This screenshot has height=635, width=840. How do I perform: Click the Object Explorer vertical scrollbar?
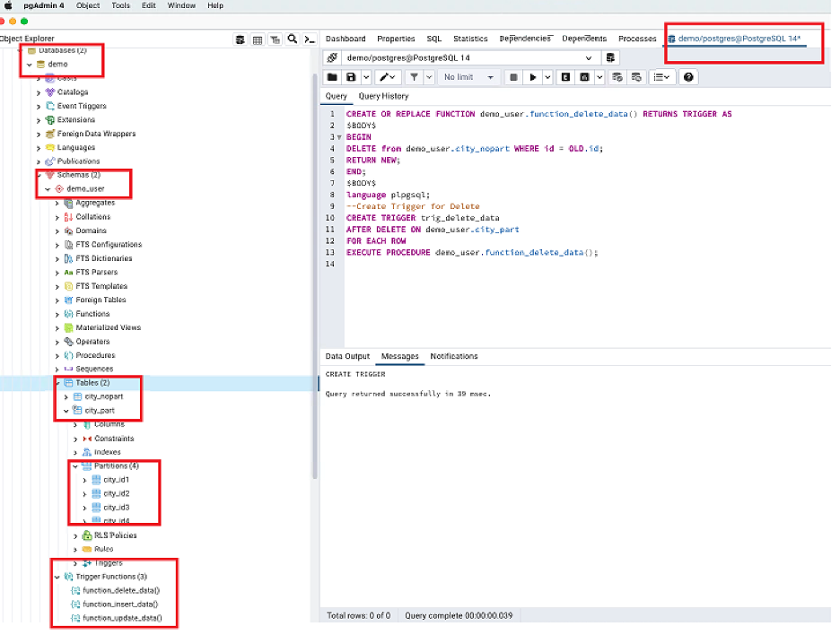(x=315, y=275)
